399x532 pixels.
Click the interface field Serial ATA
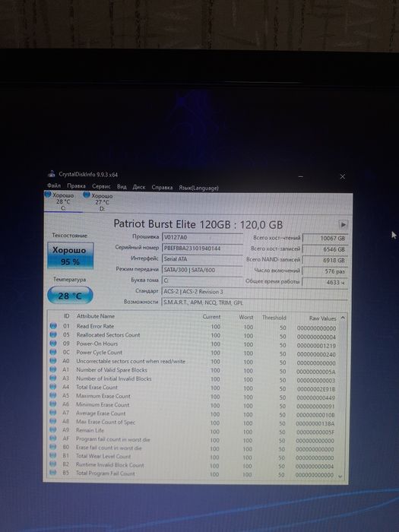(x=202, y=259)
